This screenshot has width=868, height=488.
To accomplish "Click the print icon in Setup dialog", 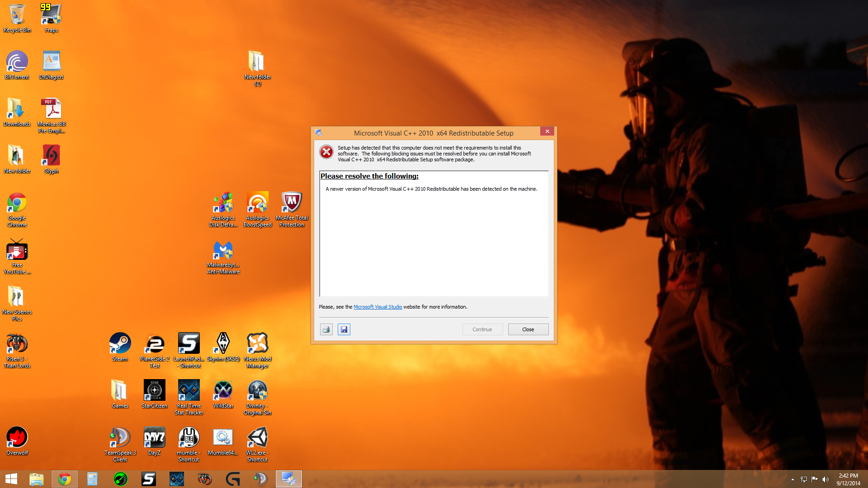I will tap(326, 329).
